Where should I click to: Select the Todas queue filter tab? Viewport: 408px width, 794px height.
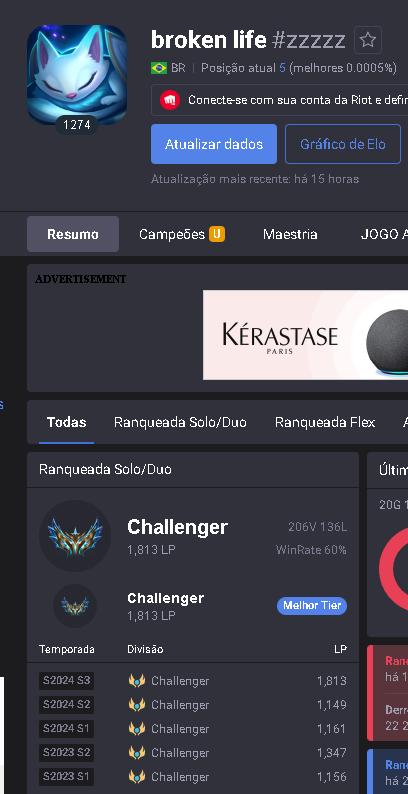[66, 422]
